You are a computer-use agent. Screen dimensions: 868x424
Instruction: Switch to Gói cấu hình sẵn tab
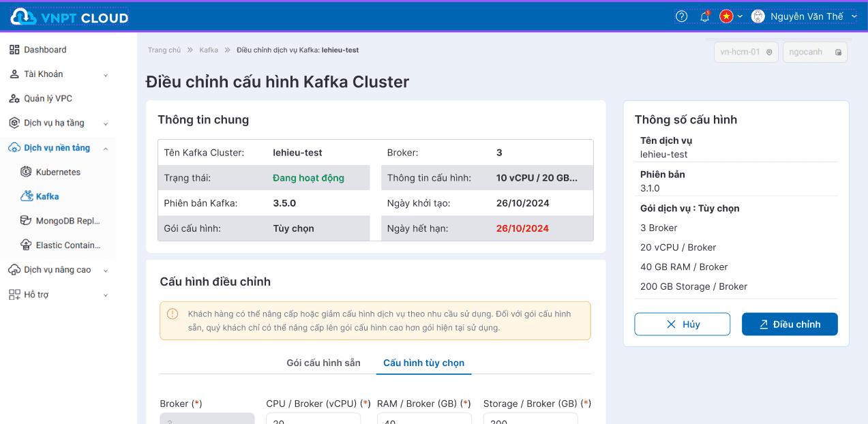click(323, 363)
